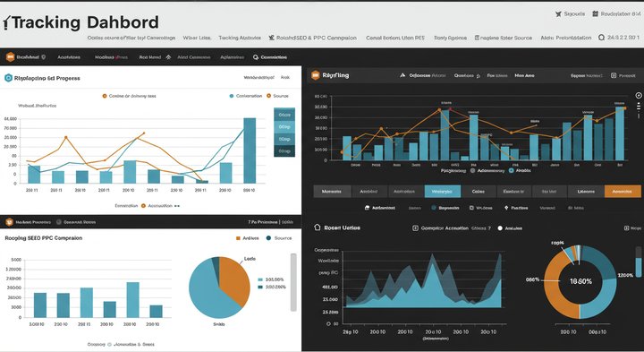Click the orange button at the end of the dark tab row

click(x=623, y=191)
